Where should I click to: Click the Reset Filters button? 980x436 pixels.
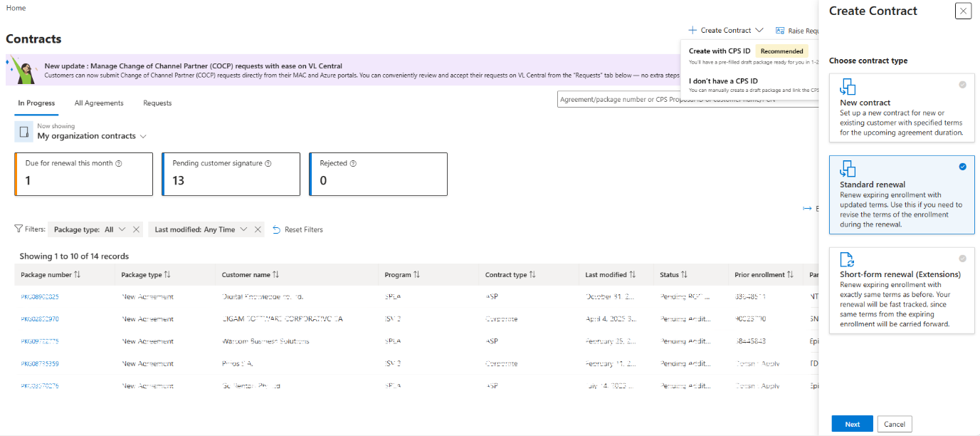[x=297, y=229]
